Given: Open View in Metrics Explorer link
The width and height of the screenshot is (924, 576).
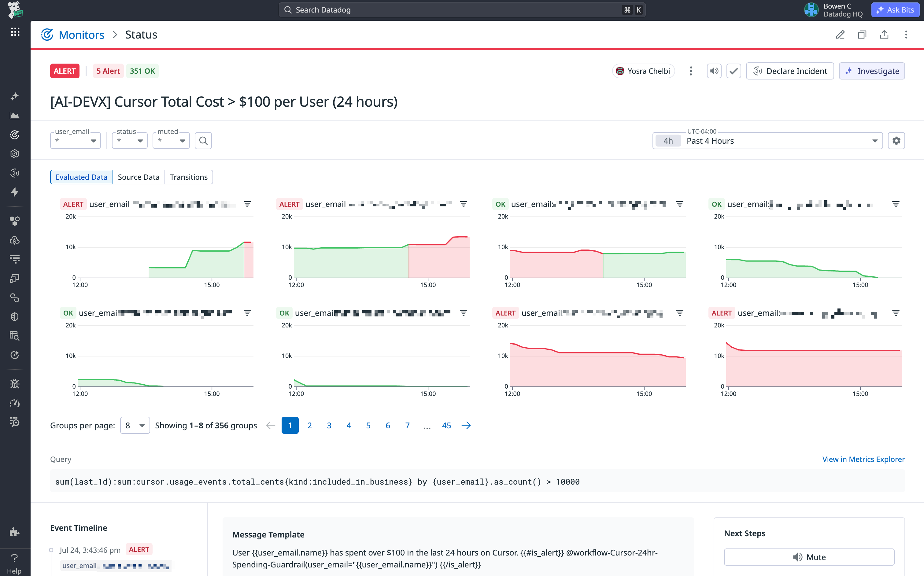Looking at the screenshot, I should coord(863,459).
